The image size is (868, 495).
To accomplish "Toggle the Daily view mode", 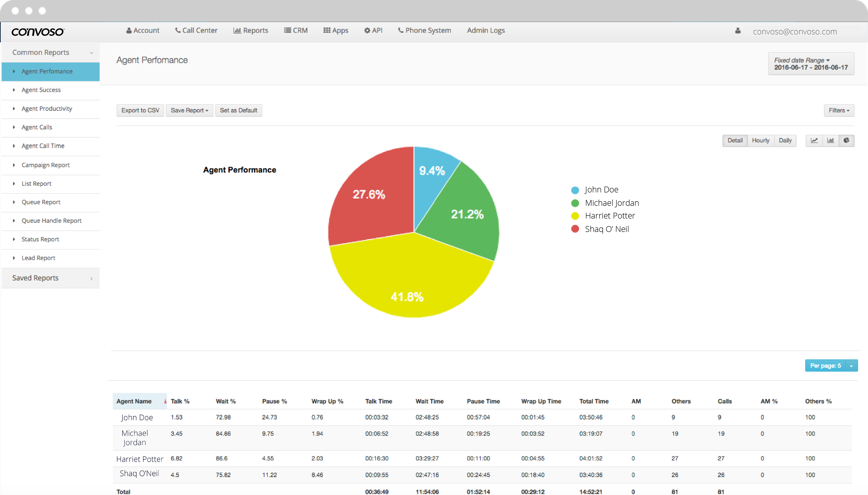I will 785,140.
